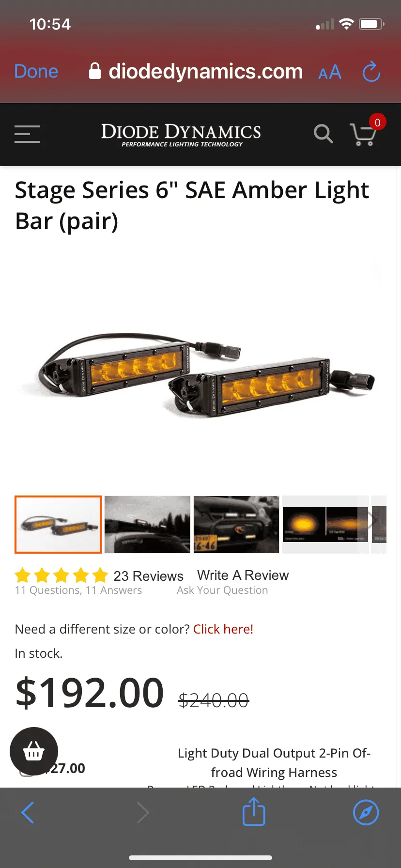Select the truck roof thumbnail
The height and width of the screenshot is (868, 401).
147,525
